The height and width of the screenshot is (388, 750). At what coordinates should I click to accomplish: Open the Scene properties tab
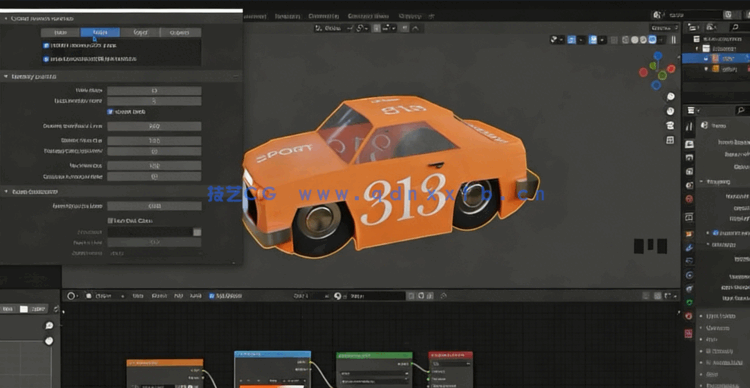[x=689, y=185]
